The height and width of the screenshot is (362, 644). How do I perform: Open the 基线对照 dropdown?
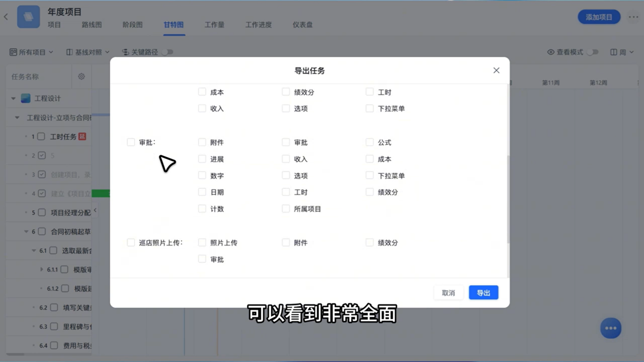coord(88,52)
